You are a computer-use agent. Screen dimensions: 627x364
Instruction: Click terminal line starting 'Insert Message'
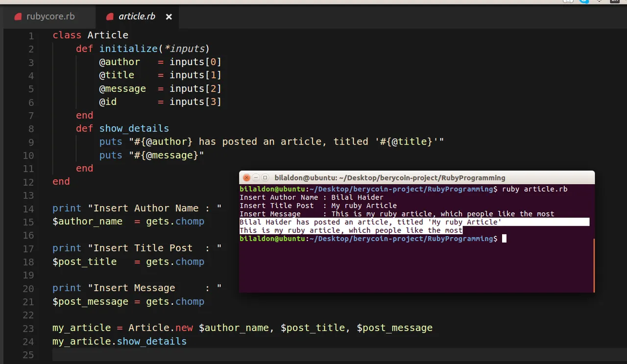(x=397, y=214)
